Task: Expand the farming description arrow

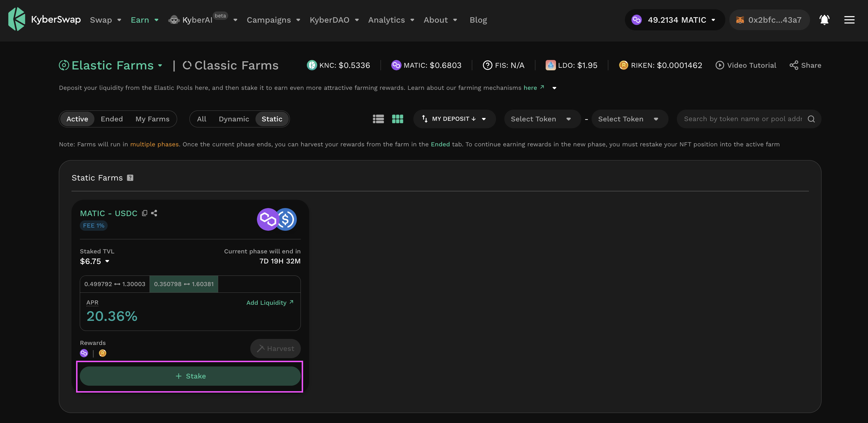Action: pyautogui.click(x=554, y=88)
